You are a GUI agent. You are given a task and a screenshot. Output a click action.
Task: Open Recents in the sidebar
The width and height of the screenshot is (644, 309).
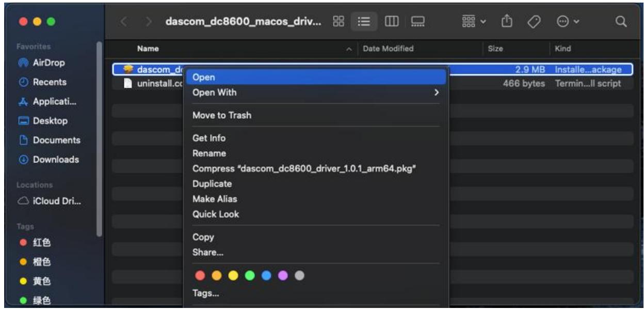pos(43,82)
